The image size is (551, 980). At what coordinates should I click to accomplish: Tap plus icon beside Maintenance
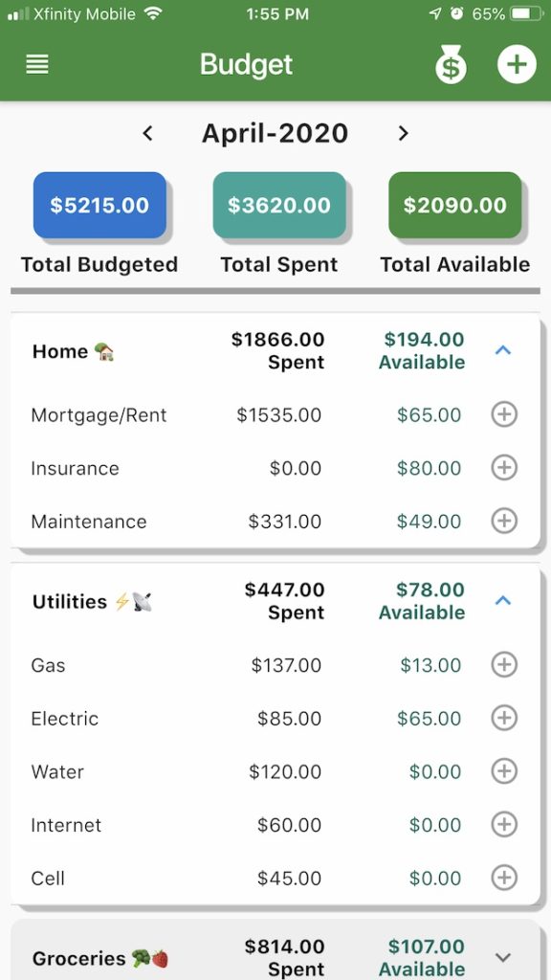pos(504,521)
